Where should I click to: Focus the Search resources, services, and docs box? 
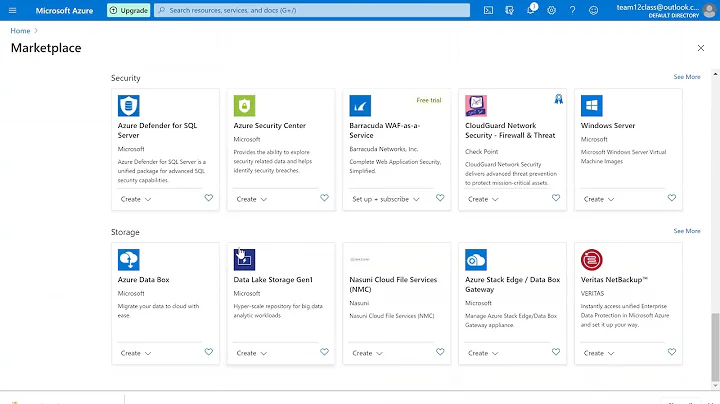(x=312, y=10)
